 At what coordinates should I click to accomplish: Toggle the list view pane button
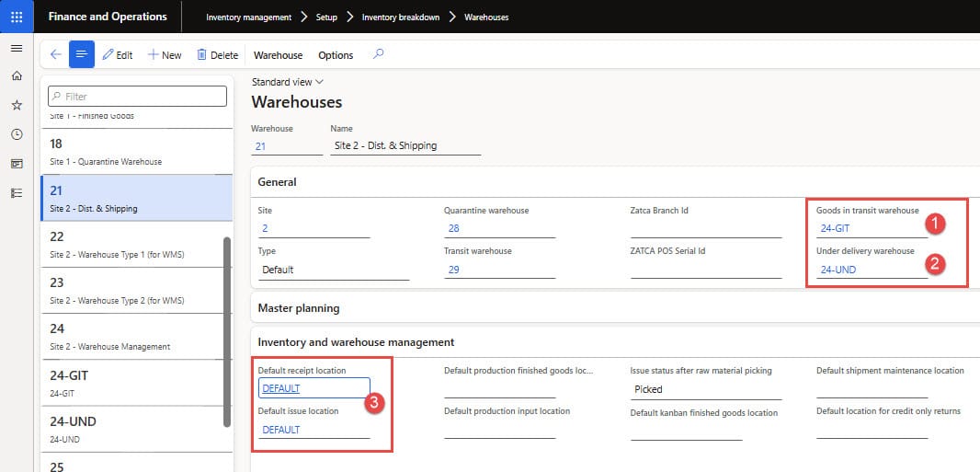(x=82, y=55)
